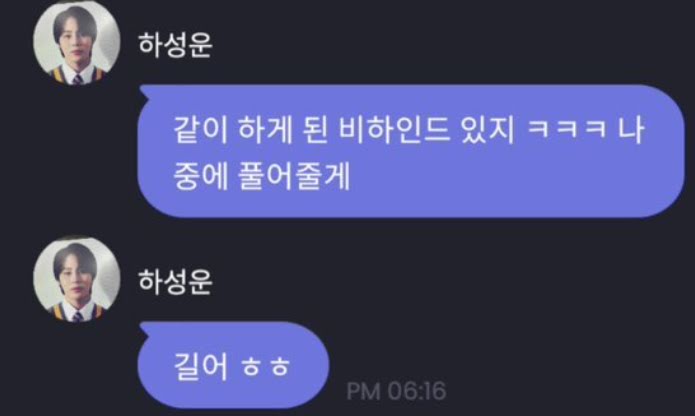Click the word 길어 in the last bubble
The image size is (695, 416).
pyautogui.click(x=201, y=367)
